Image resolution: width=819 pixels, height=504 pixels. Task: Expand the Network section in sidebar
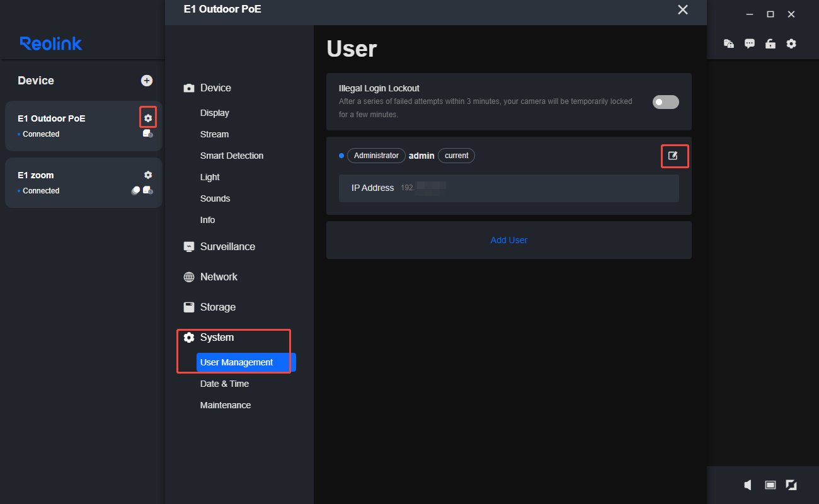pos(218,277)
